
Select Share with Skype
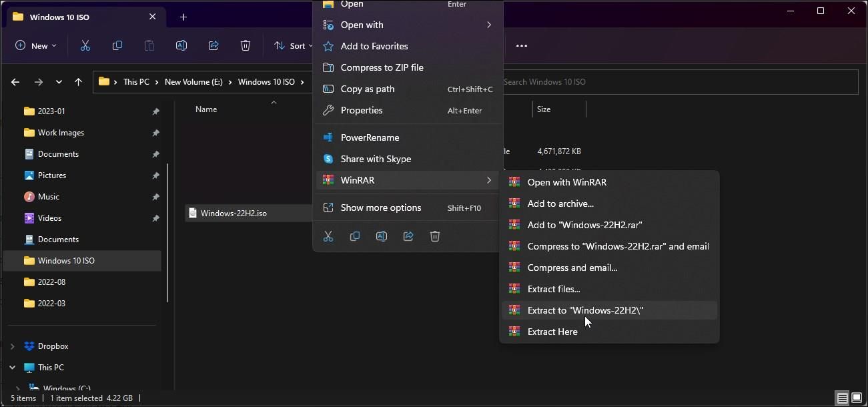click(408, 159)
